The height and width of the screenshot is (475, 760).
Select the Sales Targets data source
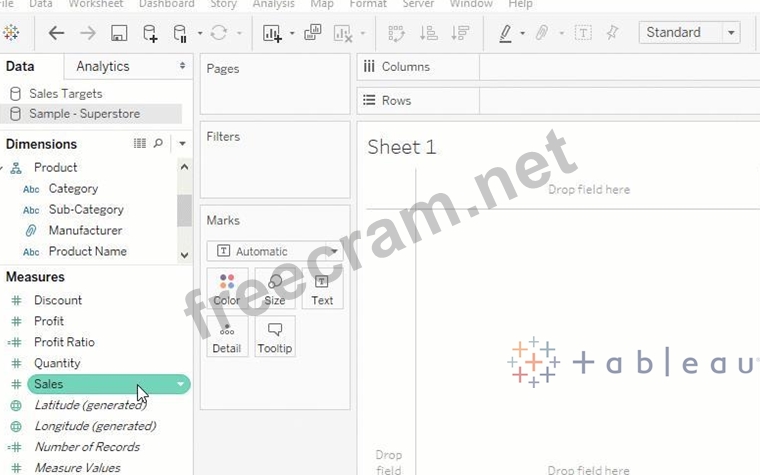(65, 93)
